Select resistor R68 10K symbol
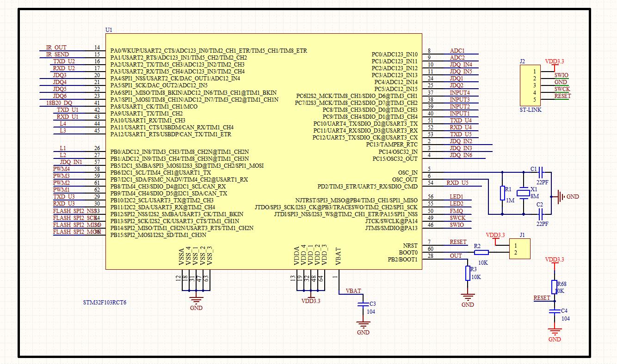This screenshot has height=364, width=617. [x=554, y=287]
